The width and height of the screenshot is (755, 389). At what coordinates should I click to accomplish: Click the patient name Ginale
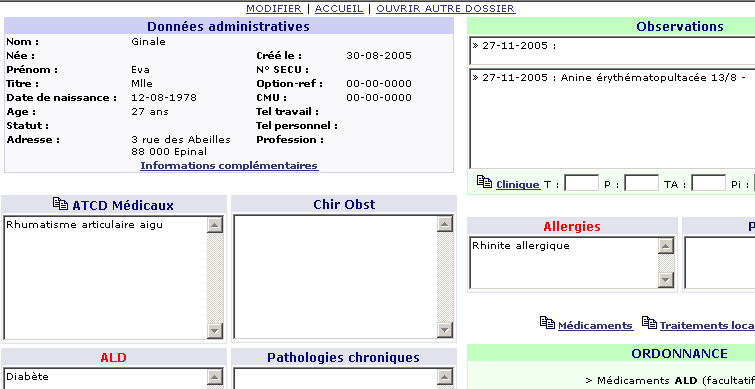pyautogui.click(x=148, y=42)
